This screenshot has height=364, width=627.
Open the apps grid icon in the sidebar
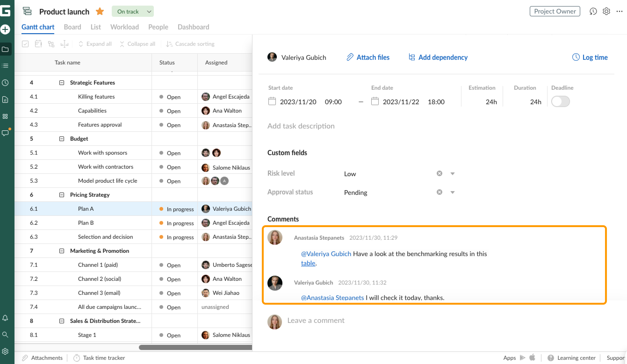click(5, 116)
